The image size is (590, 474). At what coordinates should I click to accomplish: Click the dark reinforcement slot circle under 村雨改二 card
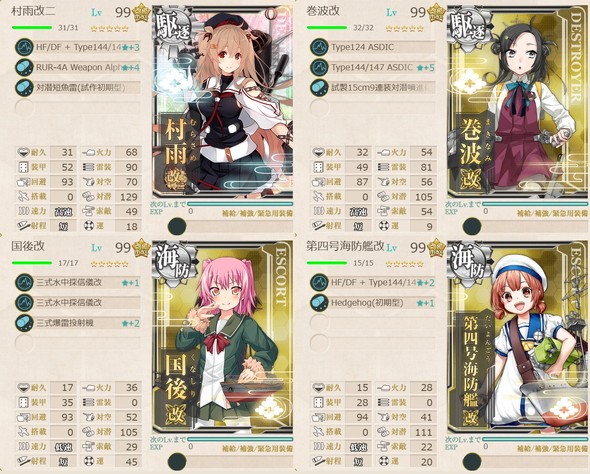[177, 226]
